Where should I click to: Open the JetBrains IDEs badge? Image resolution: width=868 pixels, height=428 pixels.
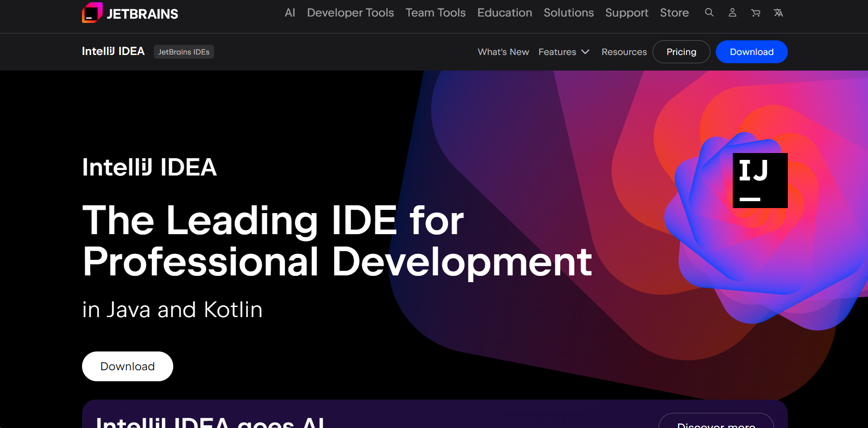184,52
